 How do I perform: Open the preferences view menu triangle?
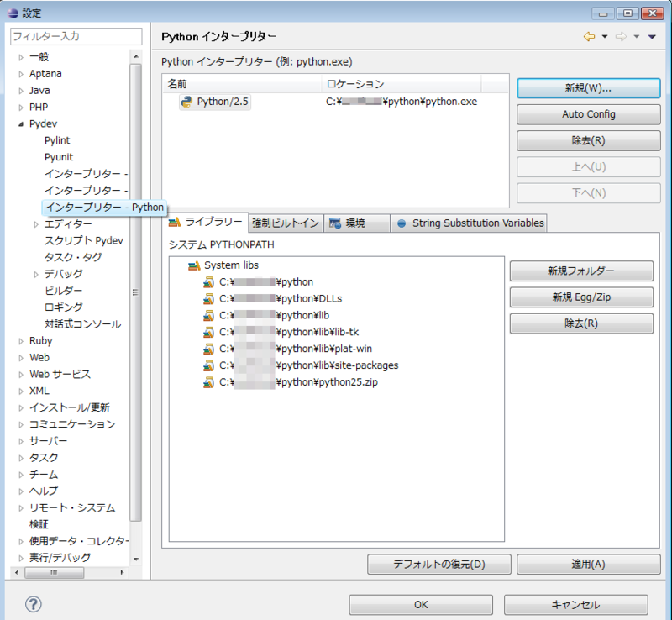[x=652, y=37]
